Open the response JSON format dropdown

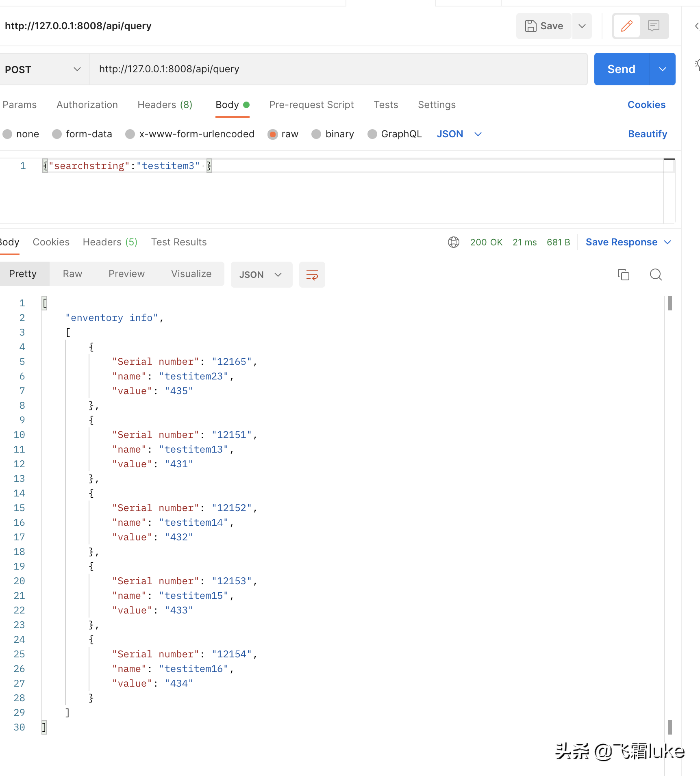261,275
